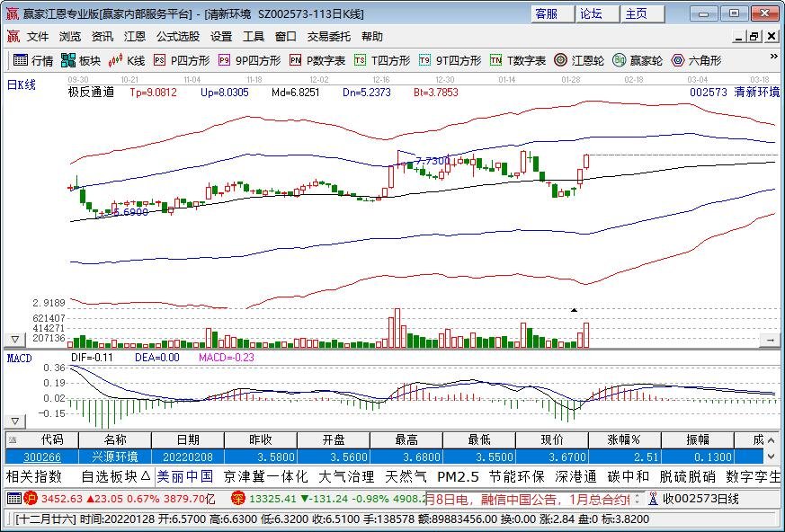This screenshot has height=532, width=785.
Task: Open the 窗口 menu
Action: pos(286,37)
